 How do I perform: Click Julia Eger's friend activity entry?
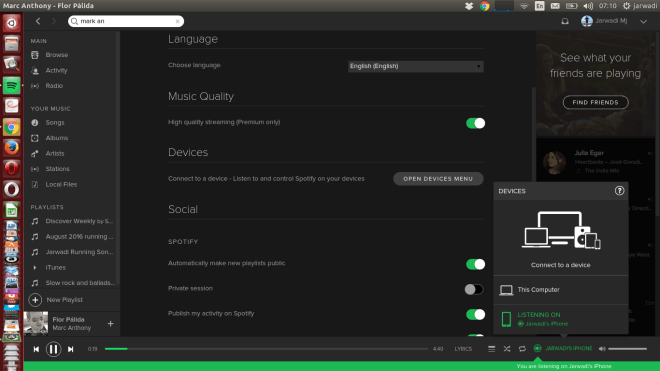(x=597, y=162)
